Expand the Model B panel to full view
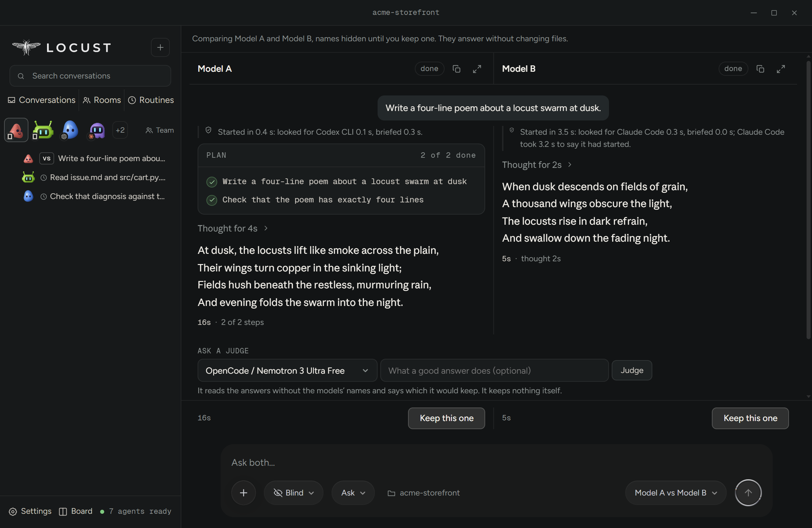The width and height of the screenshot is (812, 528). coord(781,69)
